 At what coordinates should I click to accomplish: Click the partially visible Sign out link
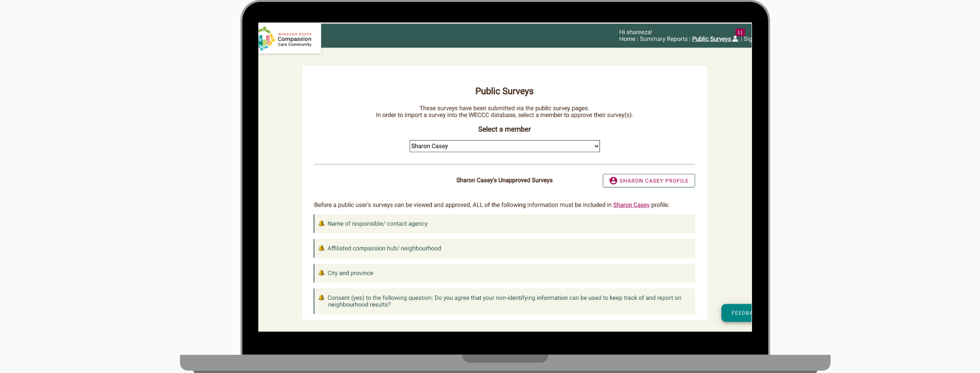747,39
